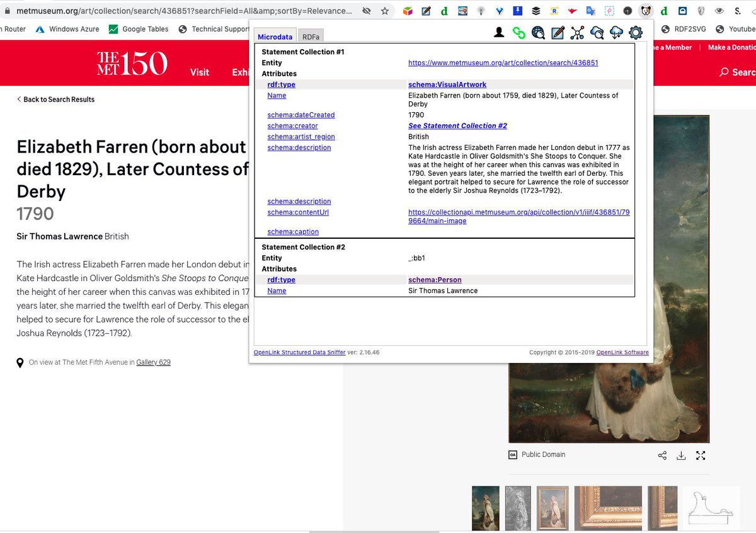
Task: Click the schema:dateCreated attribute link
Action: tap(301, 115)
